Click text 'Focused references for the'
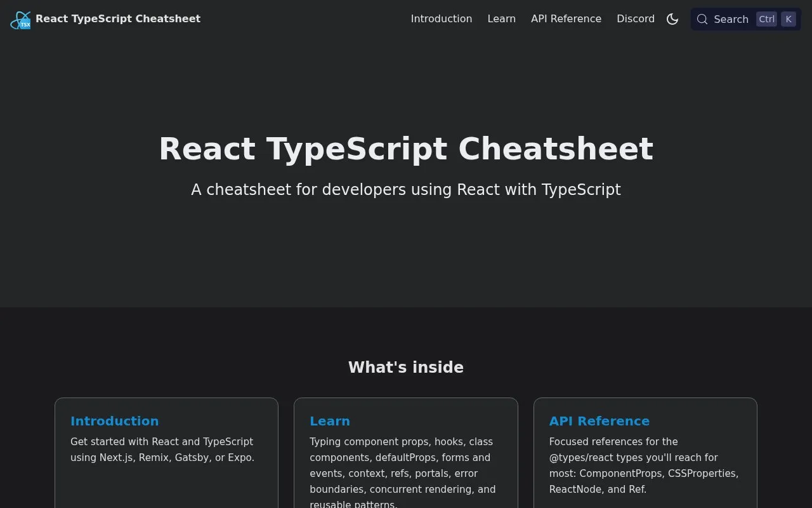 pyautogui.click(x=613, y=442)
